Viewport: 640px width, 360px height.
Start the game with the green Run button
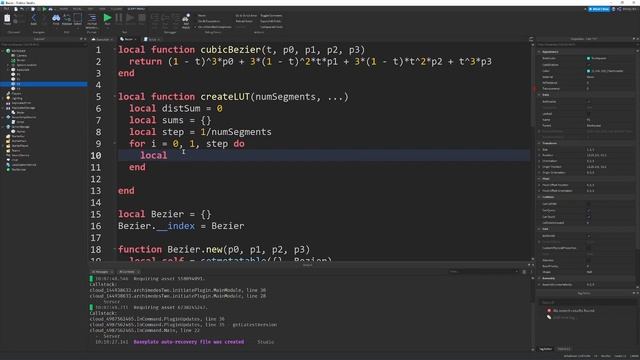click(x=107, y=18)
